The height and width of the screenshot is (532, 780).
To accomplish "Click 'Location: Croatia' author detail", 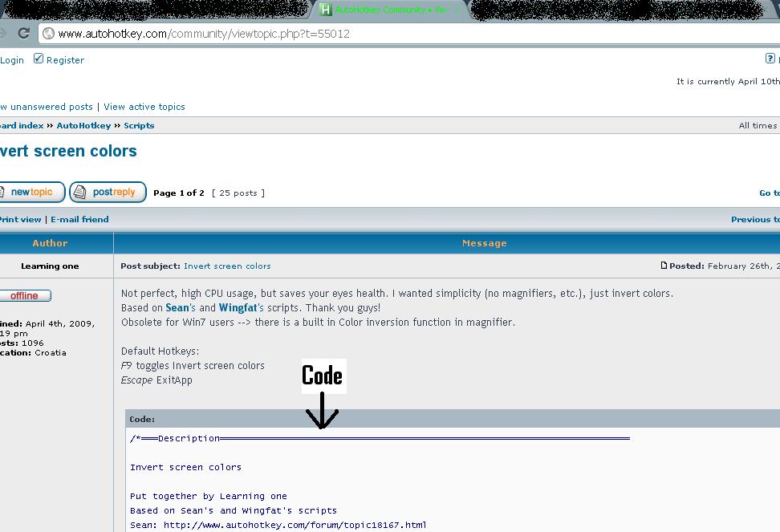I will pos(33,352).
